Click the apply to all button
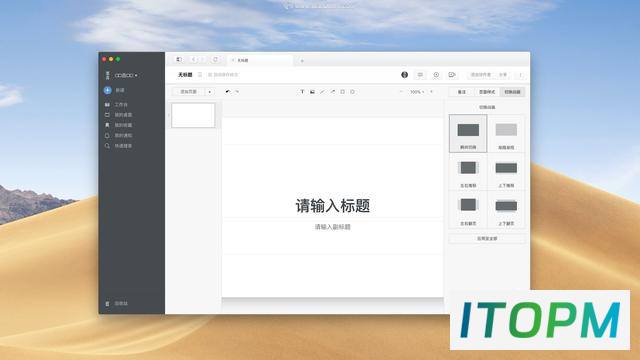Screen dimensions: 640x360 coord(487,238)
